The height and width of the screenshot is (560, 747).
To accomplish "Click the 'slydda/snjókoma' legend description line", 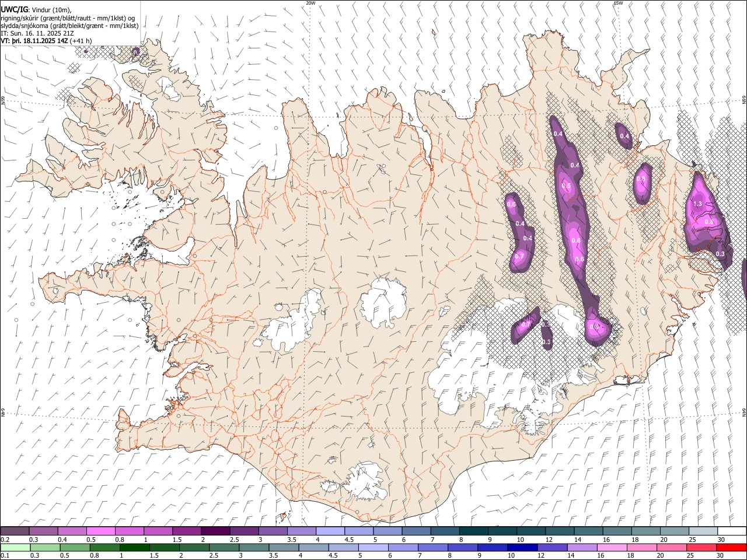I will tap(69, 26).
